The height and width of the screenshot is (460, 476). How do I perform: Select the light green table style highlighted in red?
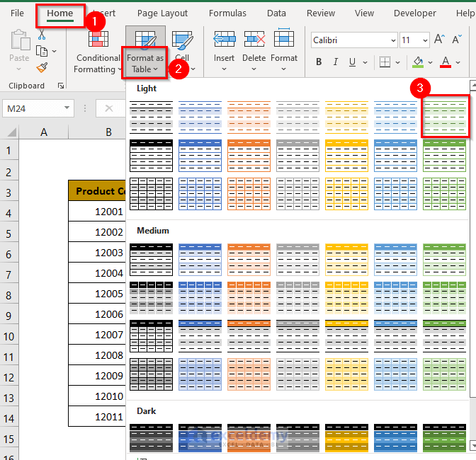(444, 117)
